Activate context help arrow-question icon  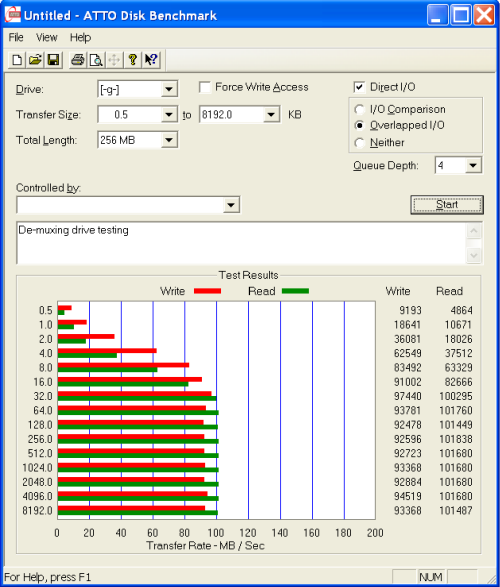(151, 60)
